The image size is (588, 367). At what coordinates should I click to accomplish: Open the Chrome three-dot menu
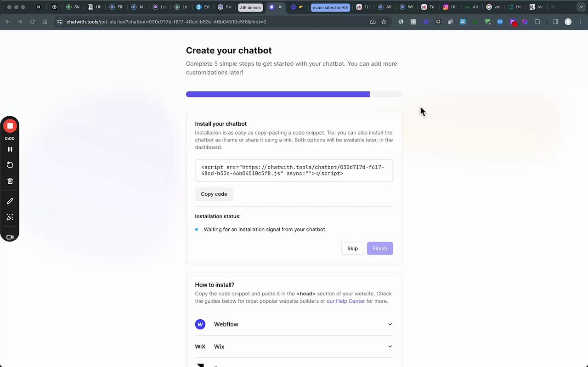coord(580,22)
